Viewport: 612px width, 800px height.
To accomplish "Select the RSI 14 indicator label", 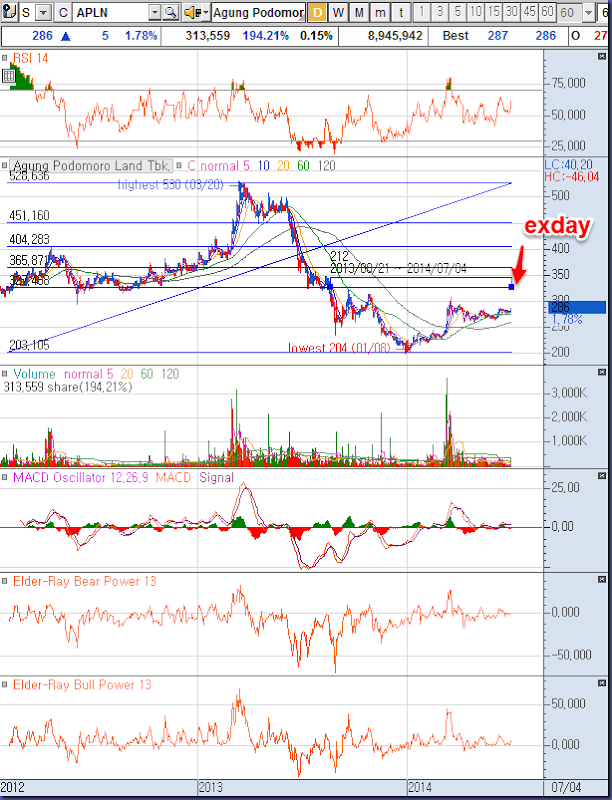I will tap(30, 58).
